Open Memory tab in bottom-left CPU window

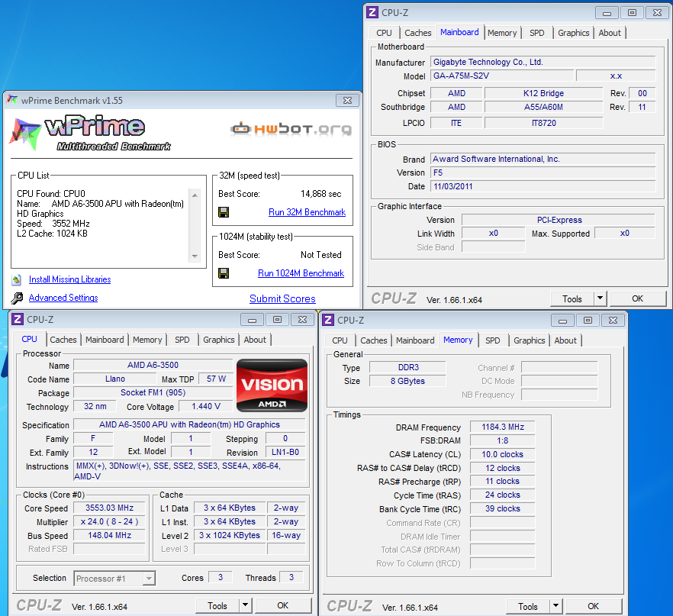pos(147,340)
